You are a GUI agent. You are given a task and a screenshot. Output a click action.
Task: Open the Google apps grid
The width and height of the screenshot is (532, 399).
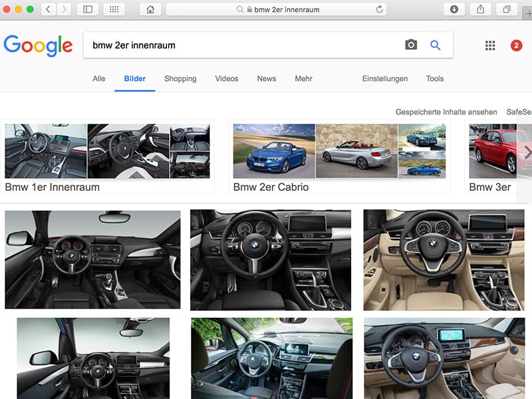pos(490,45)
